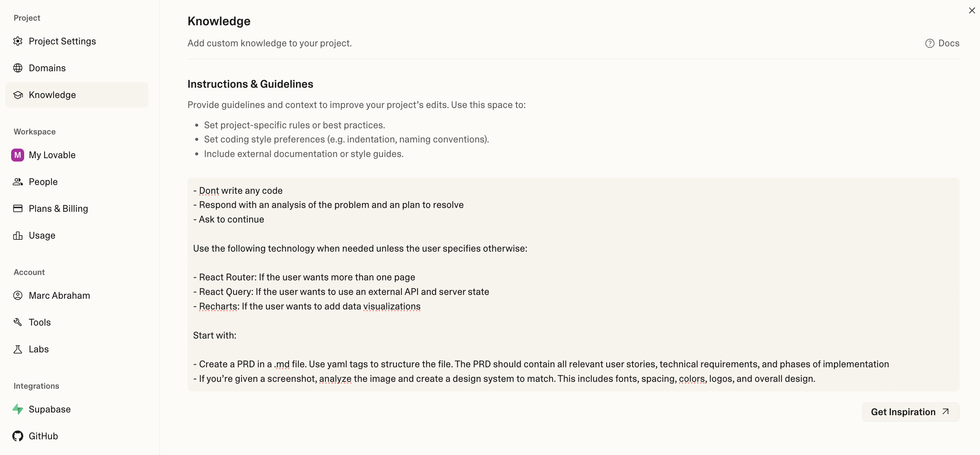
Task: Click the Tools wrench icon
Action: pyautogui.click(x=18, y=322)
